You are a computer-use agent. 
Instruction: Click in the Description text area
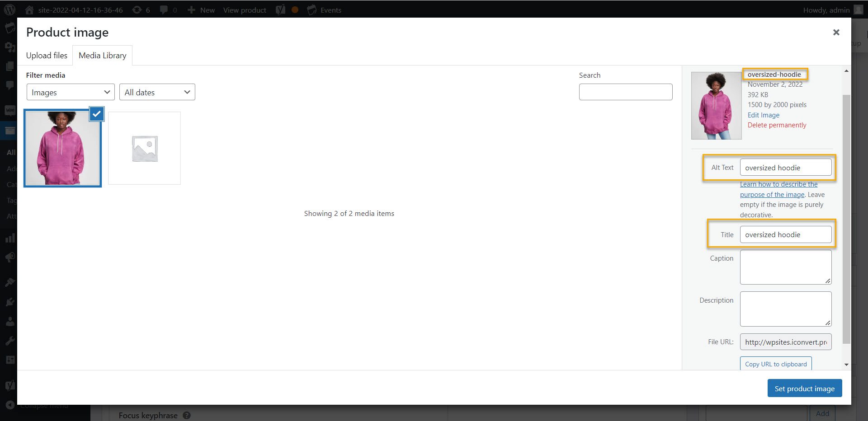point(786,309)
